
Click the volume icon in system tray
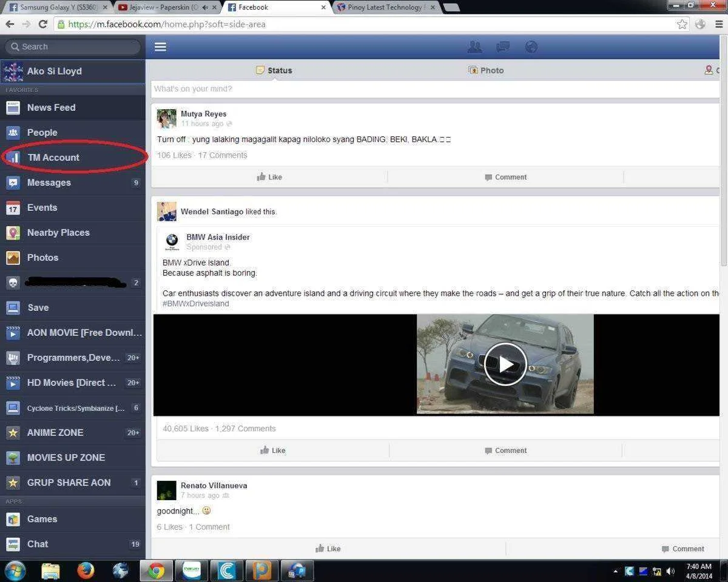(x=670, y=571)
